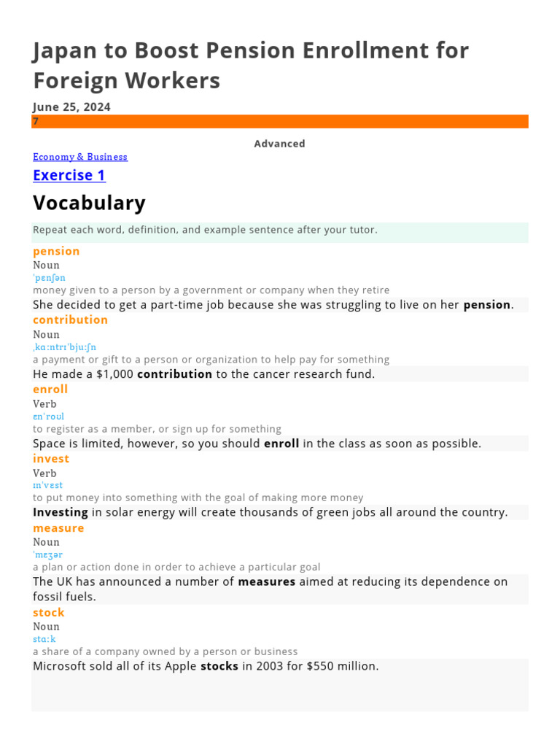Select the vocabulary word pension
This screenshot has height=747, width=560.
(56, 251)
